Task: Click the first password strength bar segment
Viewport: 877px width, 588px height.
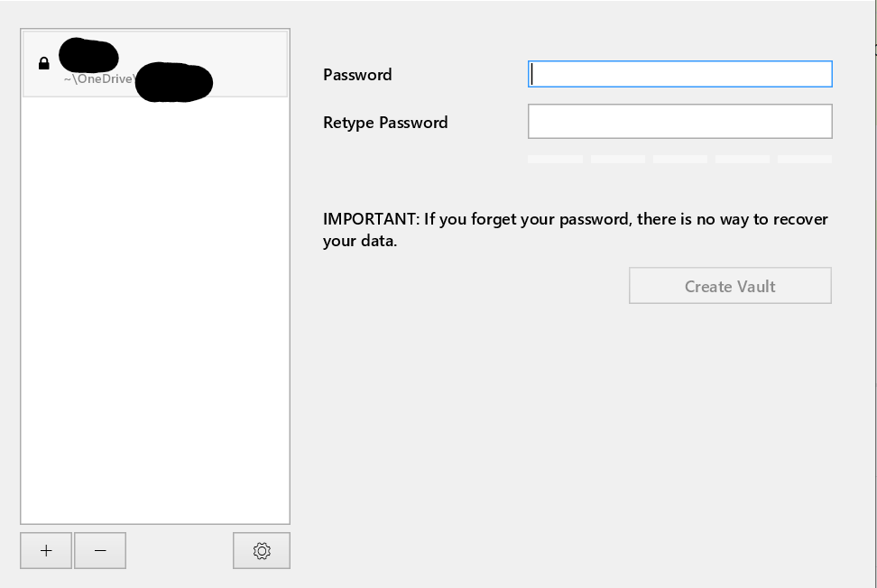Action: (x=556, y=160)
